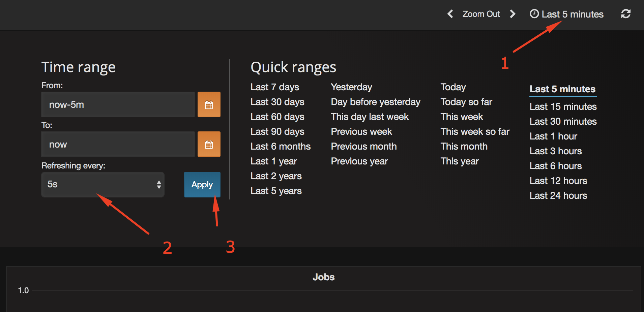Click Zoom Out button
This screenshot has height=312, width=644.
[481, 14]
